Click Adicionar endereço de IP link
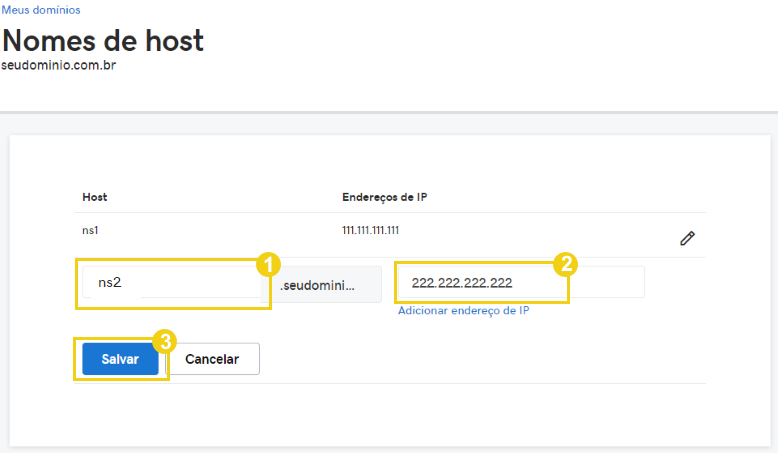 pyautogui.click(x=463, y=311)
